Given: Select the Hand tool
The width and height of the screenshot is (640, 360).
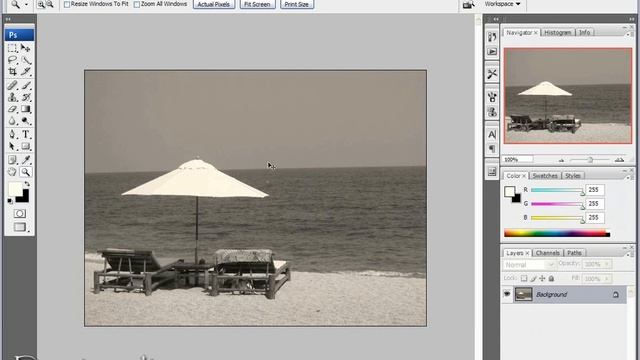Looking at the screenshot, I should [12, 172].
